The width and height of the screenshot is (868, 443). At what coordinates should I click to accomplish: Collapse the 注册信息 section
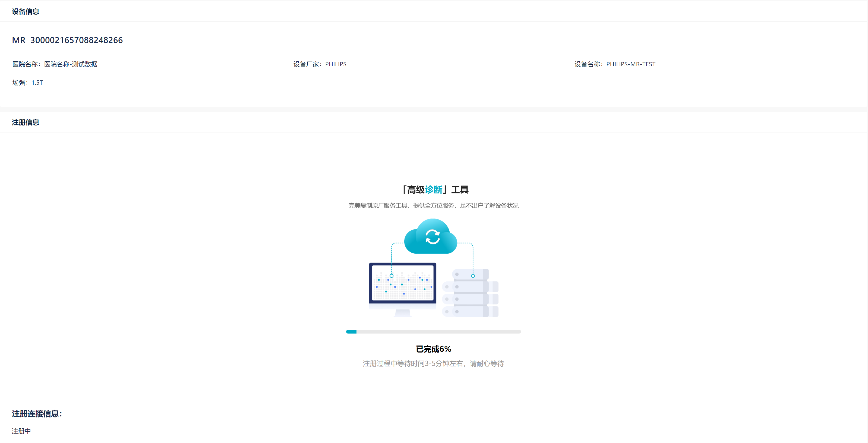25,122
